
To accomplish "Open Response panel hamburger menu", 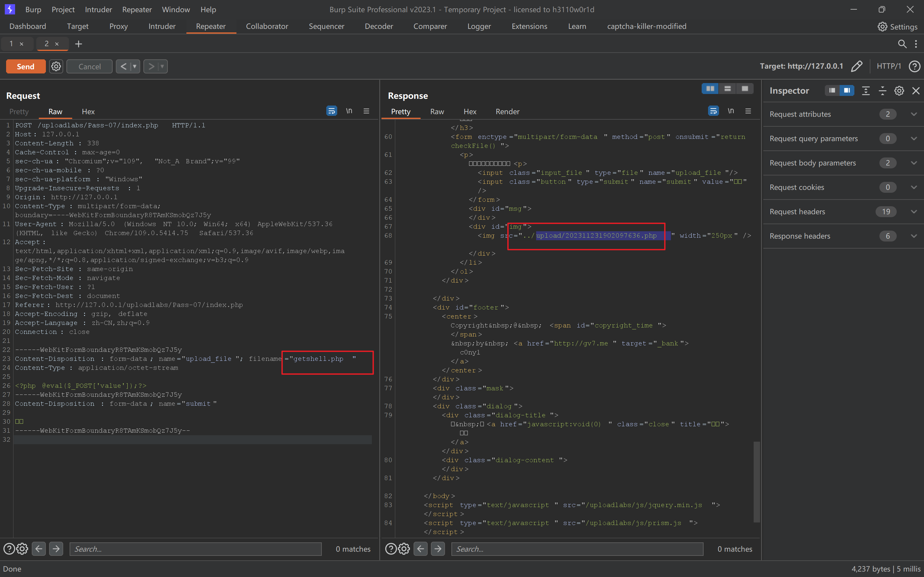I will [748, 111].
